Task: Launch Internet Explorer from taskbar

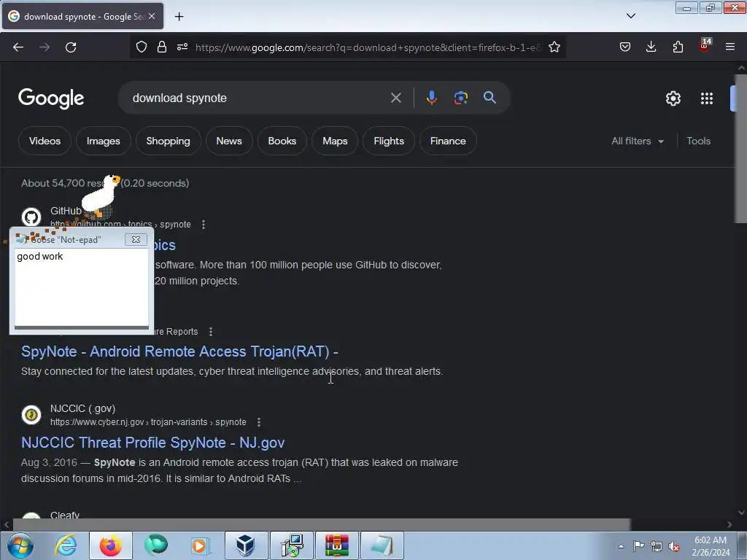Action: pos(66,545)
